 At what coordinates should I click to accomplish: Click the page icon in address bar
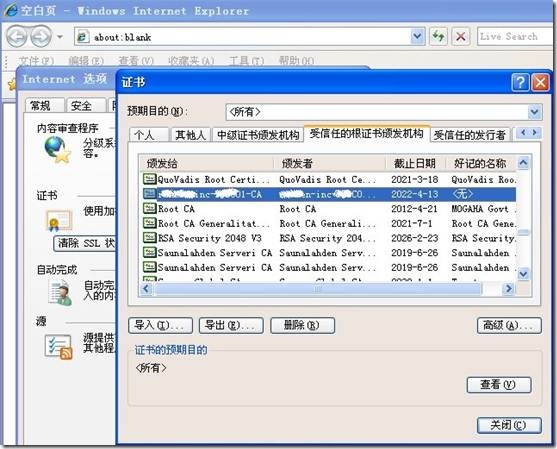click(x=82, y=37)
